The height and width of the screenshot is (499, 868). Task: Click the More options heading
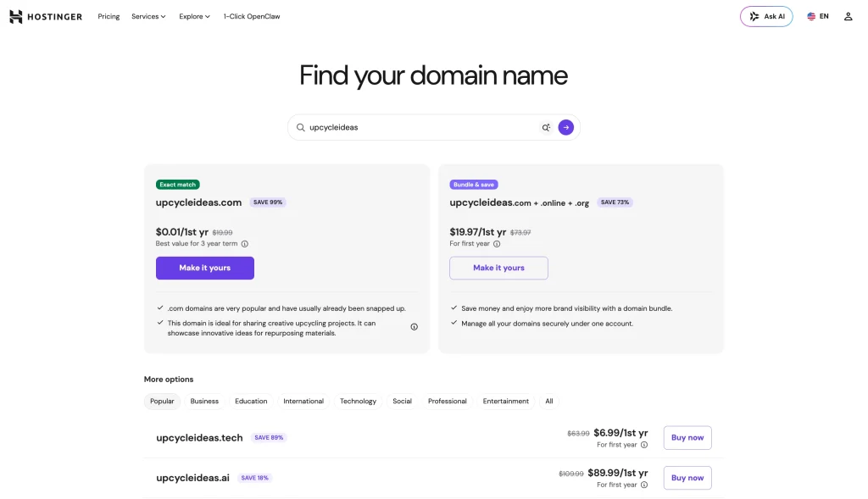[169, 380]
